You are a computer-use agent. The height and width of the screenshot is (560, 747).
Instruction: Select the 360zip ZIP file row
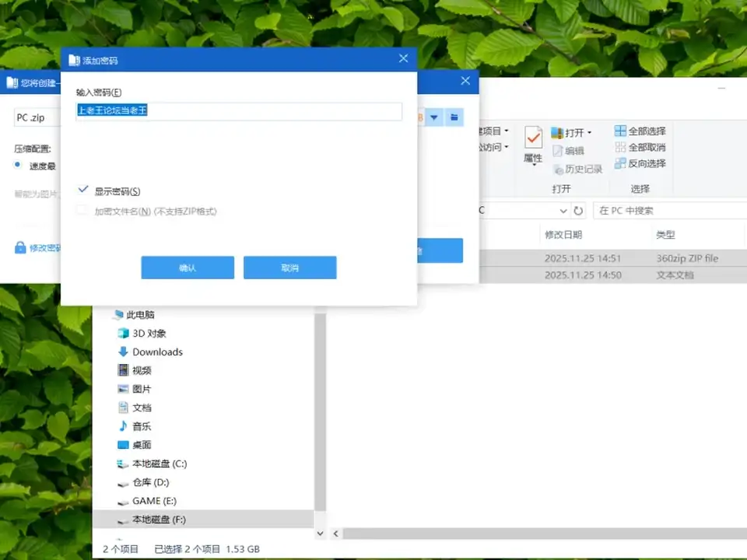(x=613, y=258)
